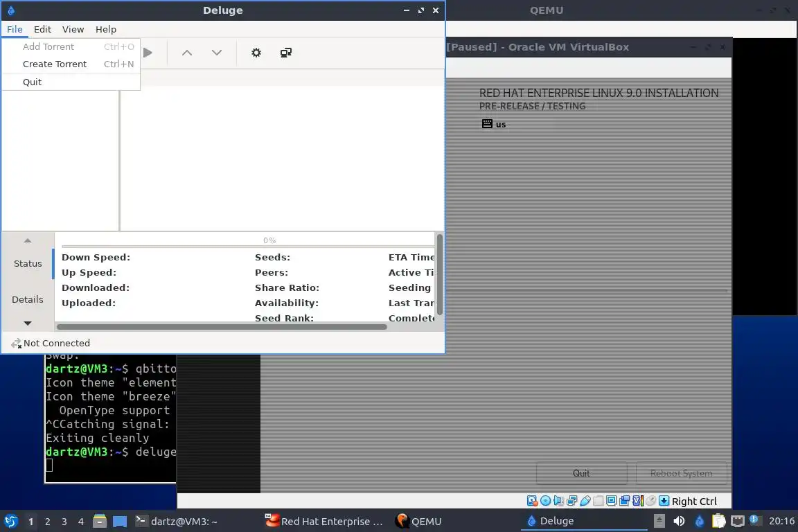Viewport: 798px width, 532px height.
Task: Click the 'Up Speed:' label in Status pane
Action: tap(89, 273)
